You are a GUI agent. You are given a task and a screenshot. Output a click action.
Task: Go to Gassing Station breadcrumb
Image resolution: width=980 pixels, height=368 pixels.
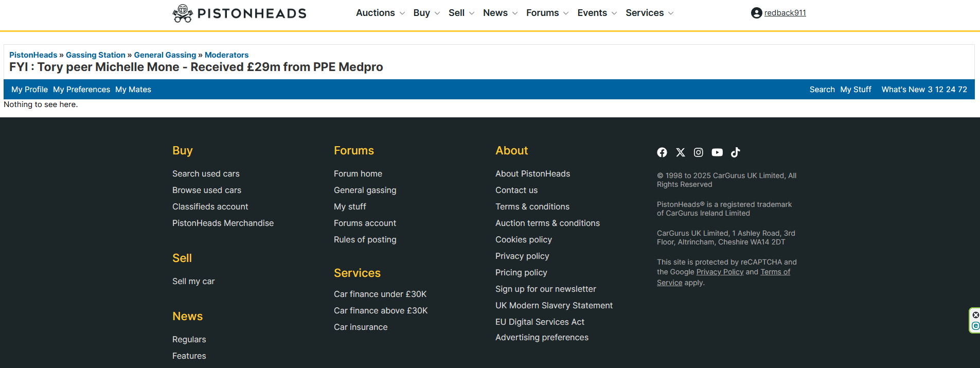[x=96, y=55]
